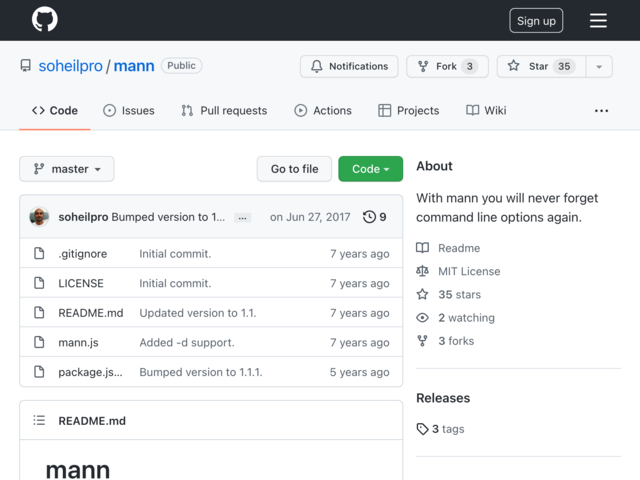Screen dimensions: 640x480
Task: Open Readme link in About sidebar
Action: coord(459,248)
